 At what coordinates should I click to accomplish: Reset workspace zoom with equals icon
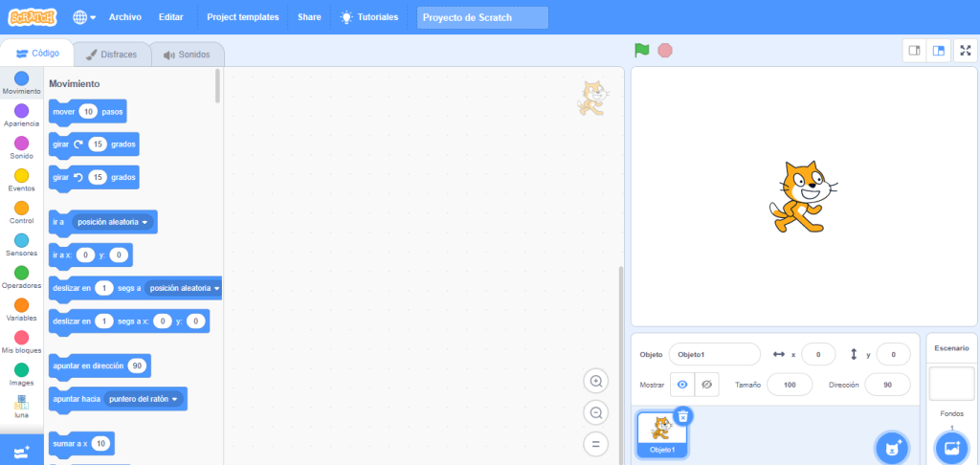tap(596, 444)
